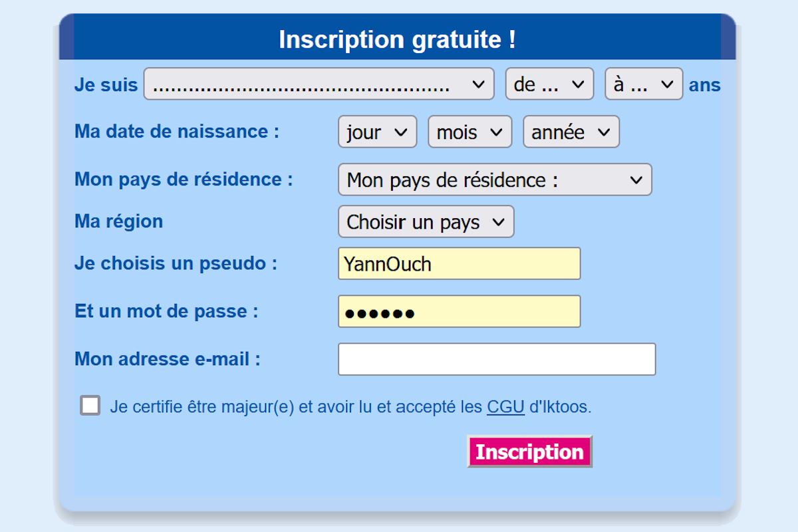Click the chevron on the "mois" dropdown
Image resolution: width=798 pixels, height=532 pixels.
497,132
